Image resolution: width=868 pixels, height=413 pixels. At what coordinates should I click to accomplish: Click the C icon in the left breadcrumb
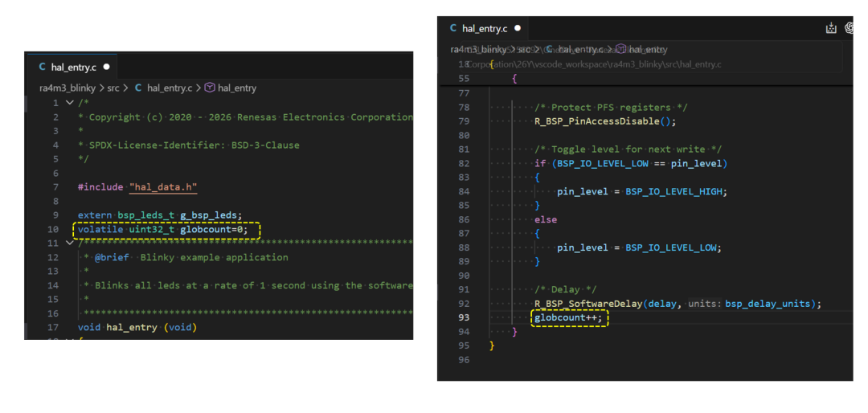click(138, 88)
